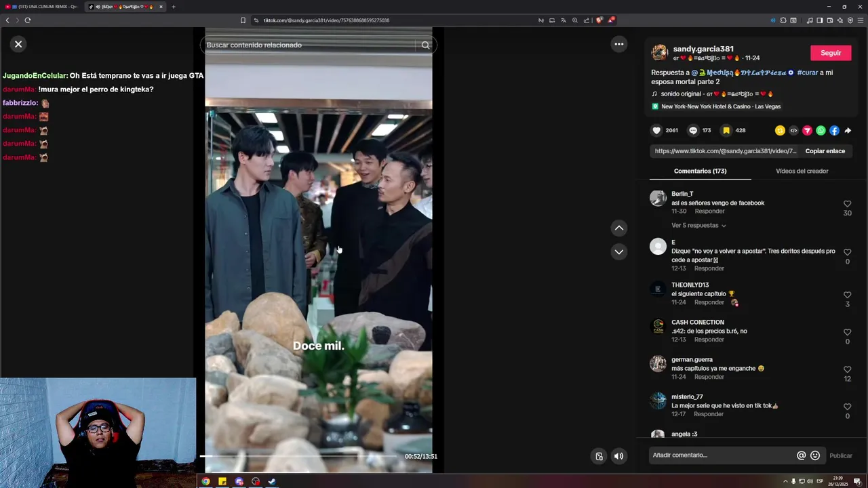Open the browser extensions puzzle icon

pos(783,20)
